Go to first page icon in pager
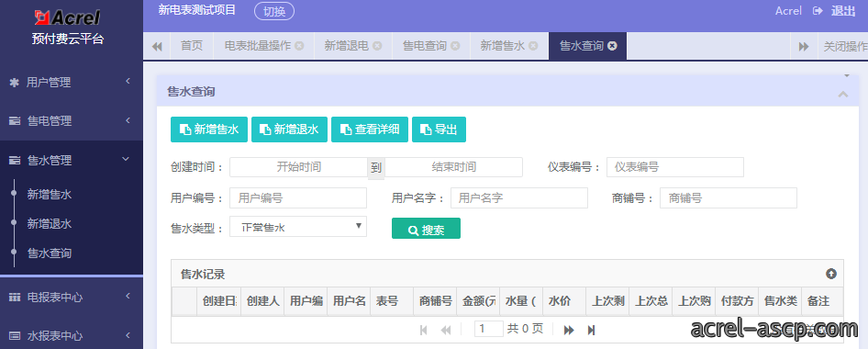 click(424, 330)
